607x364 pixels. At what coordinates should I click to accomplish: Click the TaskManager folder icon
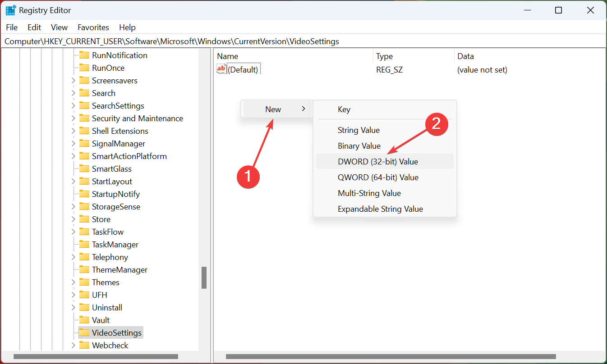(84, 245)
